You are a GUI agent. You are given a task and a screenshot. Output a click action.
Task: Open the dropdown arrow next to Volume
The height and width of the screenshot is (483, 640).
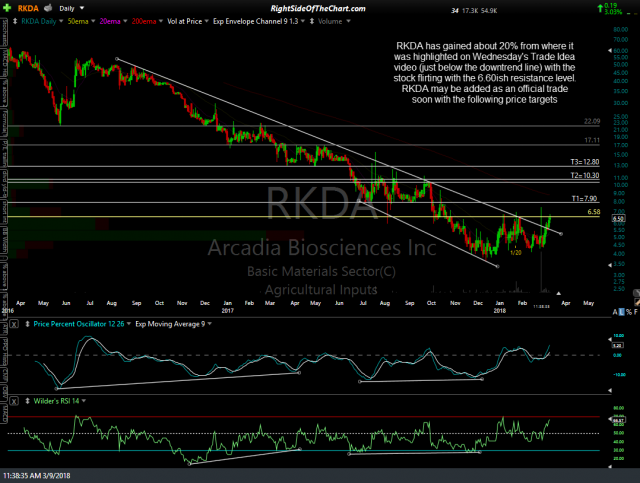point(348,21)
